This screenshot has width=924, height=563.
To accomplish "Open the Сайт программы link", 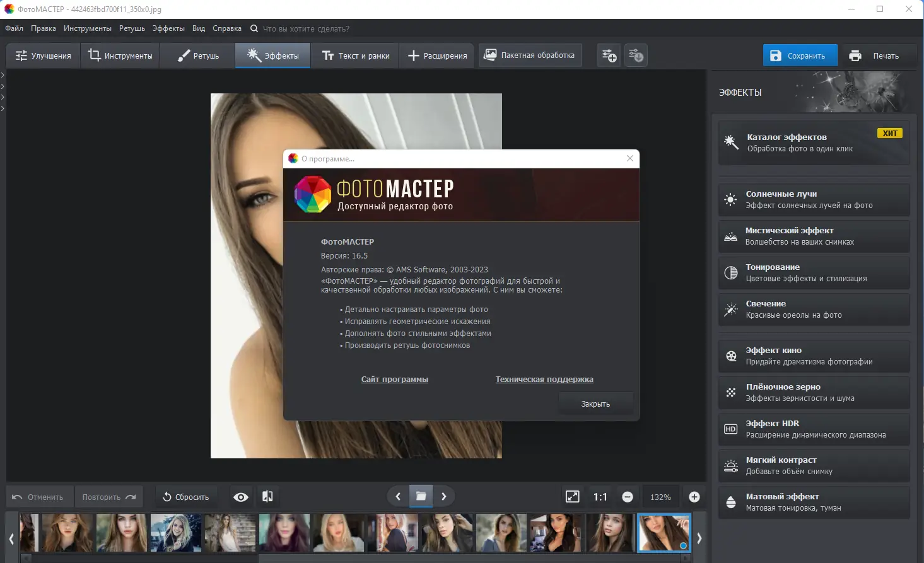I will tap(395, 380).
